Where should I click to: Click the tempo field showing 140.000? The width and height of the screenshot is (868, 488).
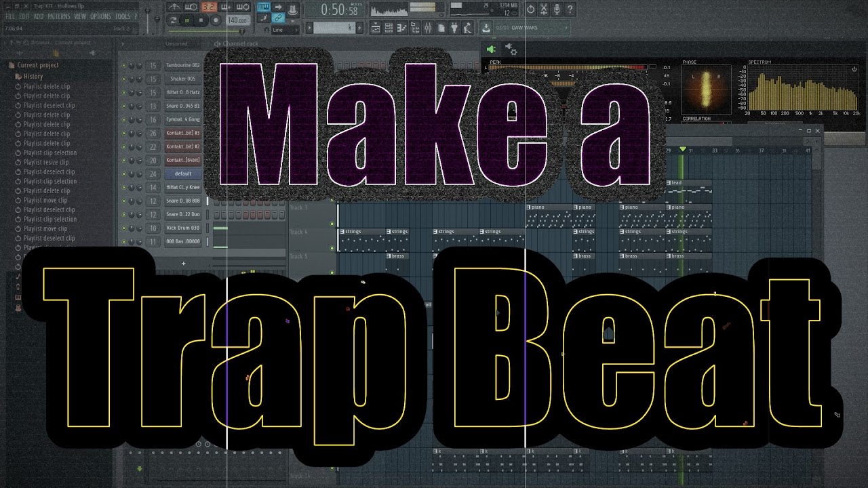(237, 20)
